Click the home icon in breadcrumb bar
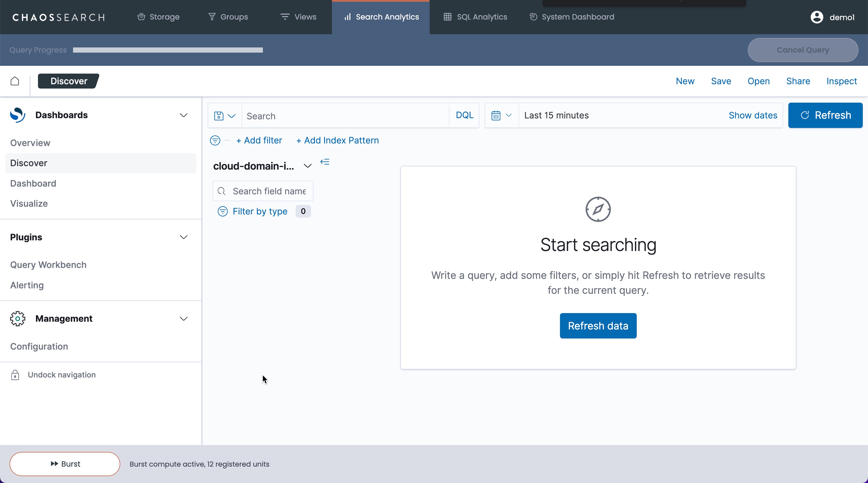The image size is (868, 483). point(15,81)
